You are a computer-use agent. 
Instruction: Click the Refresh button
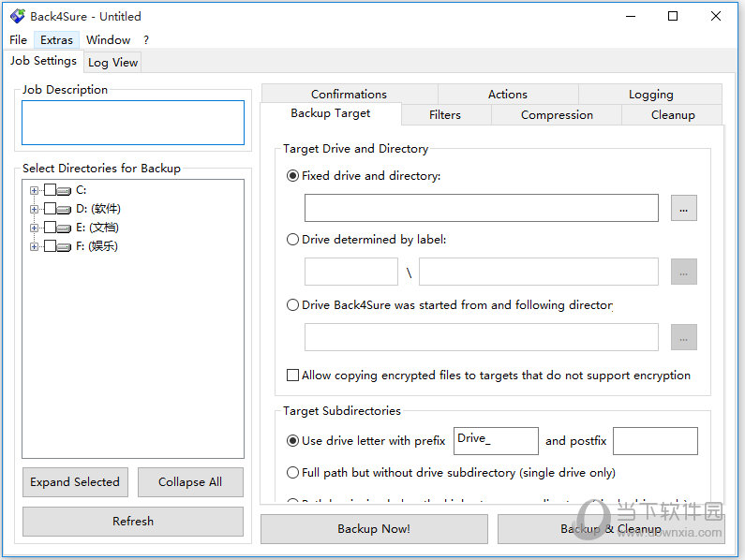pos(133,522)
